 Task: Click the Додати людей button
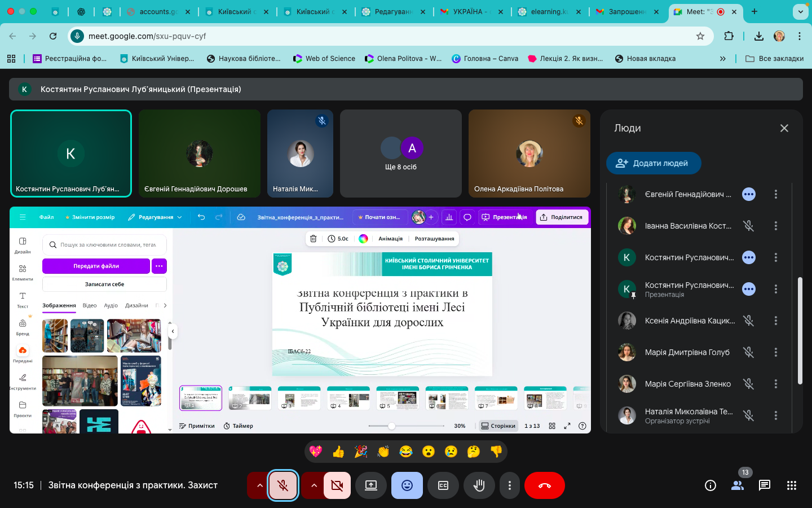click(654, 163)
